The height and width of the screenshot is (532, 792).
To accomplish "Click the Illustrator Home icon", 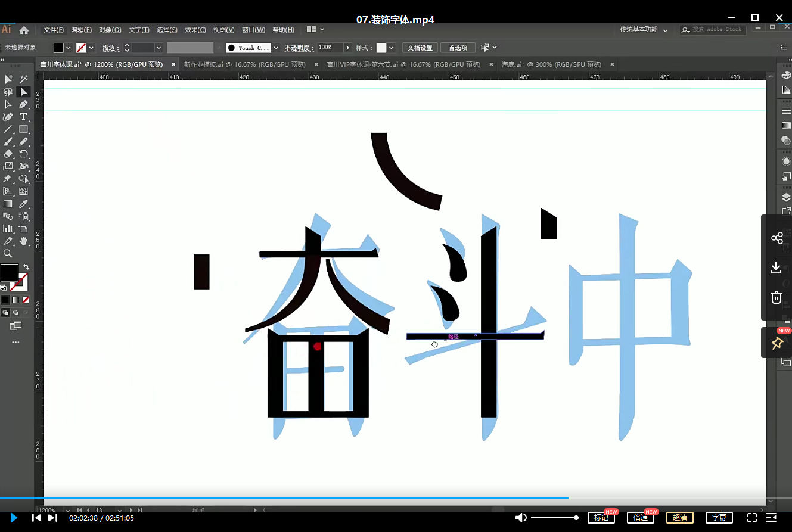I will click(24, 30).
